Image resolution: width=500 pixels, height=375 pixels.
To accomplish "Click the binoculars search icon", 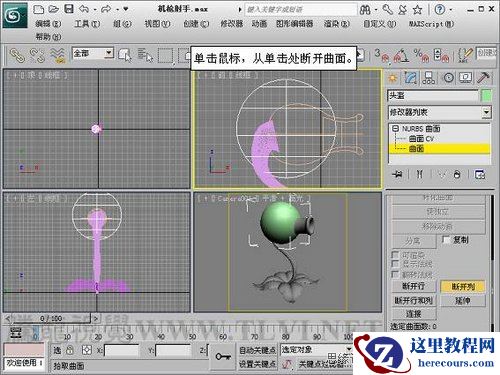I will click(x=365, y=10).
